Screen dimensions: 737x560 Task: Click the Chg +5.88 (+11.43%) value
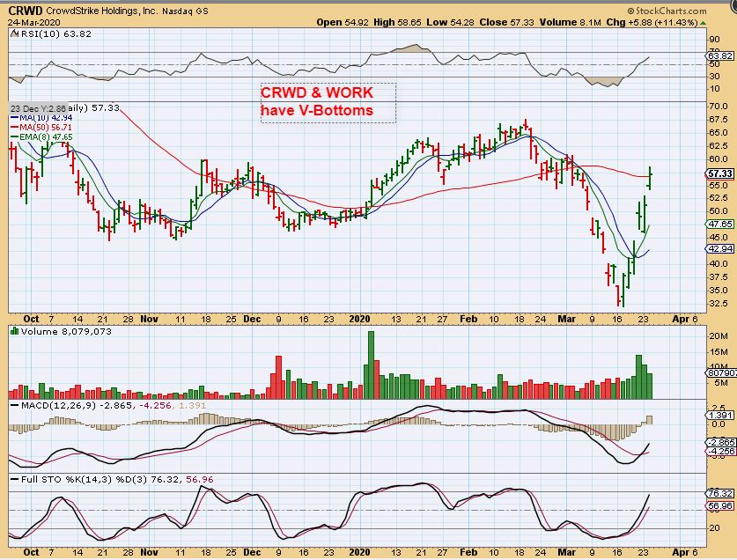tap(652, 22)
